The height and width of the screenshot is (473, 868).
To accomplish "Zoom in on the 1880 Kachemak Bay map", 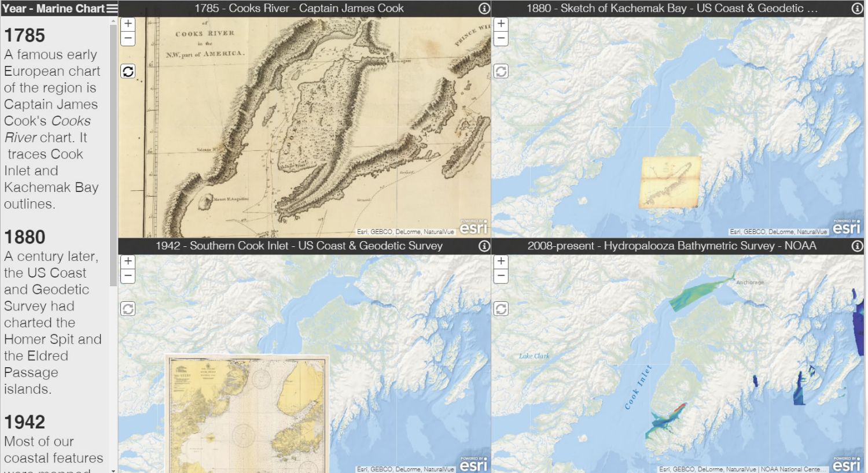I will pyautogui.click(x=501, y=24).
